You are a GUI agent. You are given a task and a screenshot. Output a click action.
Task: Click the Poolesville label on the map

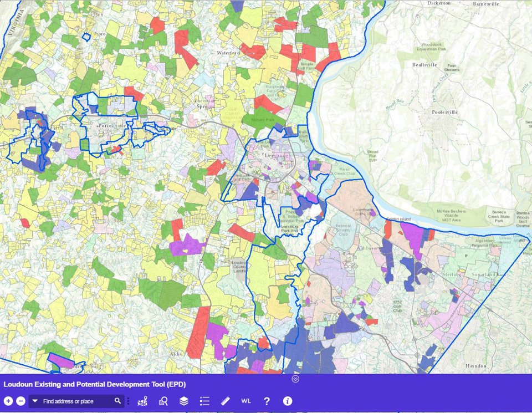point(445,112)
